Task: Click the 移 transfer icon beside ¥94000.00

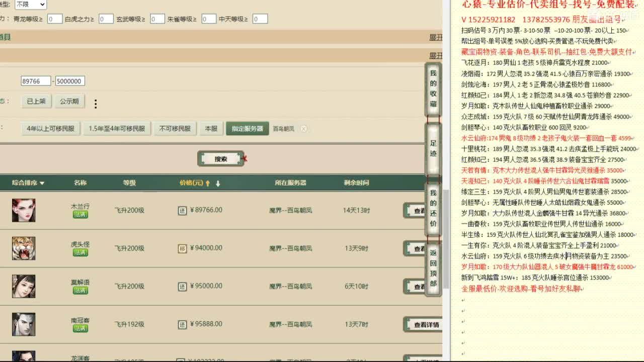Action: tap(182, 248)
